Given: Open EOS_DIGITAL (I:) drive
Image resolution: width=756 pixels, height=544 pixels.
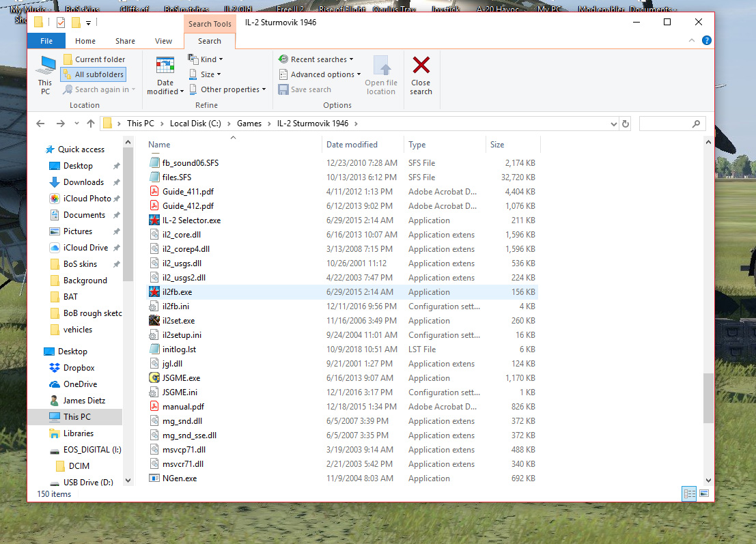Looking at the screenshot, I should (x=92, y=450).
